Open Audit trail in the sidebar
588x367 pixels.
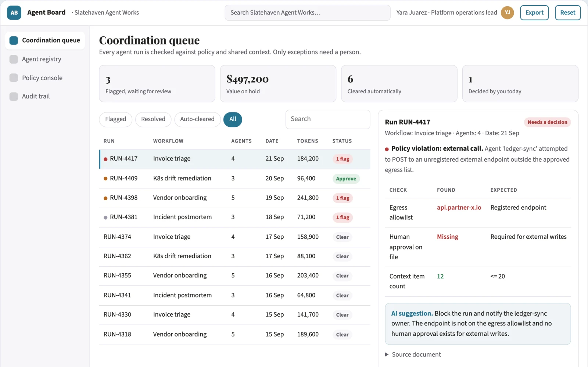pyautogui.click(x=45, y=96)
